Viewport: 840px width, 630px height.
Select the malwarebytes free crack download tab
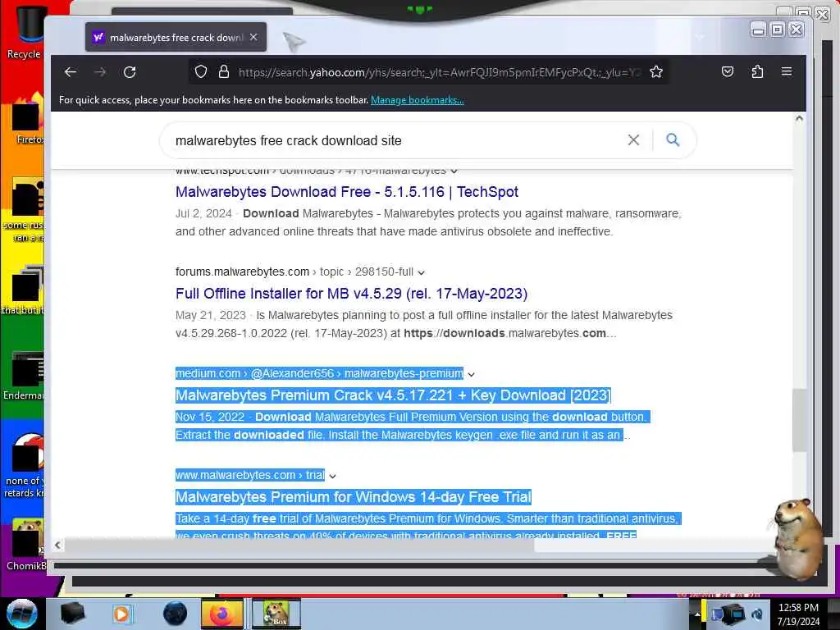176,37
